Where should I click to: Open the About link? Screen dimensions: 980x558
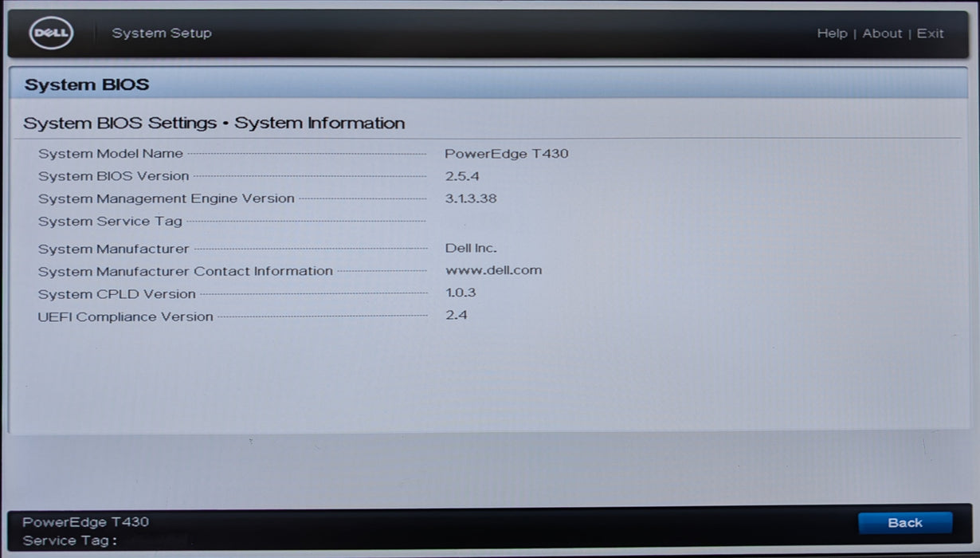coord(882,33)
